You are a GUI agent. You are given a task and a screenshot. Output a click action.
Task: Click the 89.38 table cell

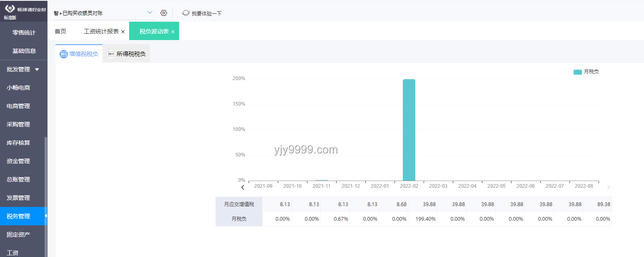coord(597,204)
